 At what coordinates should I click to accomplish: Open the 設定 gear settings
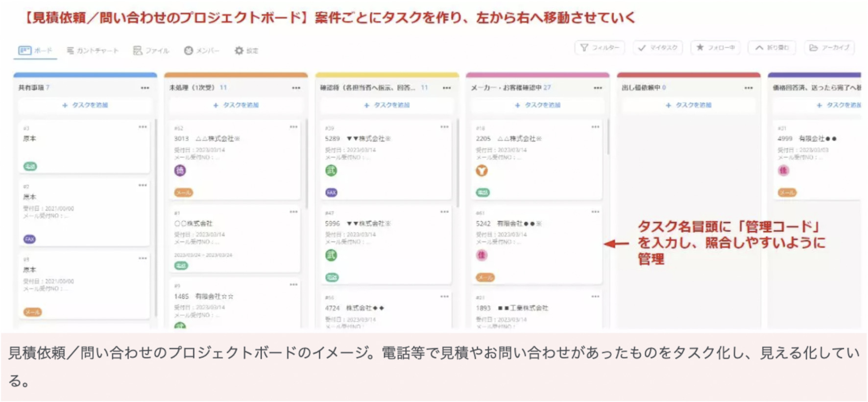246,50
